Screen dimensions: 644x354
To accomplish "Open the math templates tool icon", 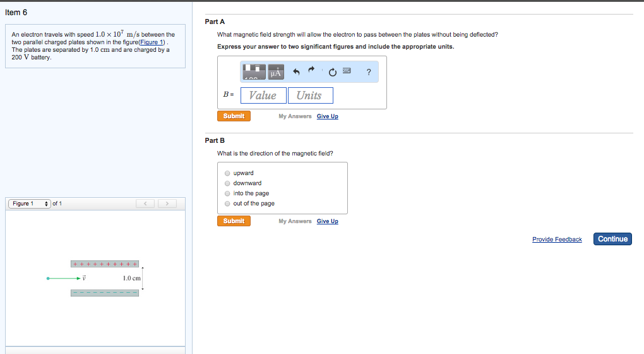I will click(254, 72).
